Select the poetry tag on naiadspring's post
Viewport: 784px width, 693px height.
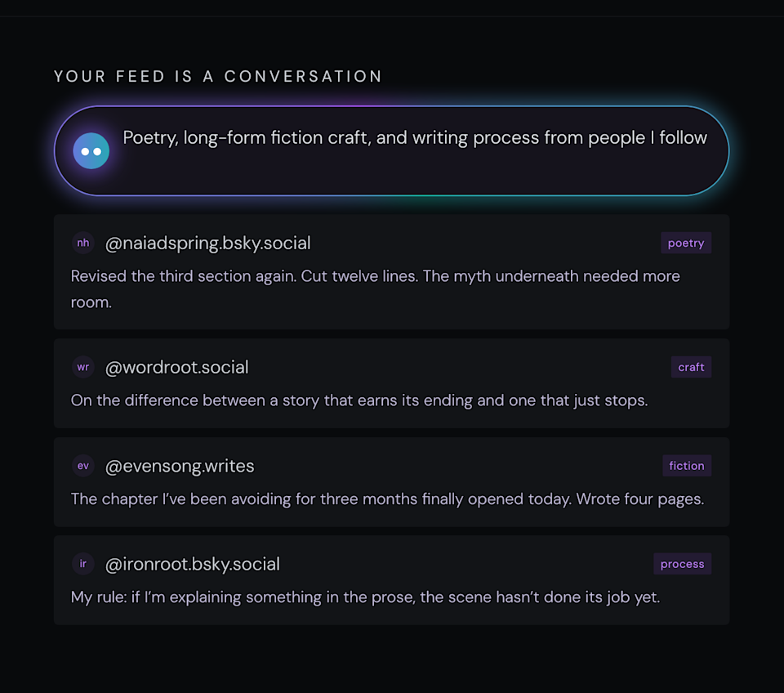click(685, 243)
